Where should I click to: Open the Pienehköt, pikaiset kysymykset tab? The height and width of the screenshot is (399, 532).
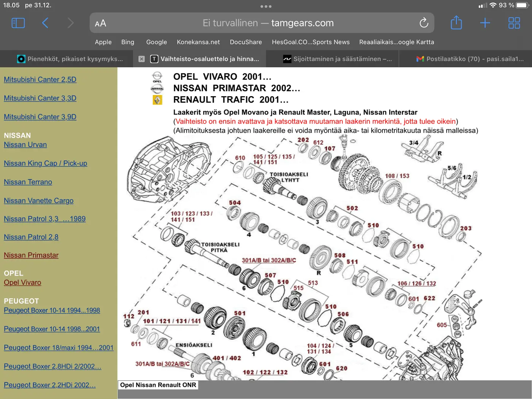click(70, 59)
